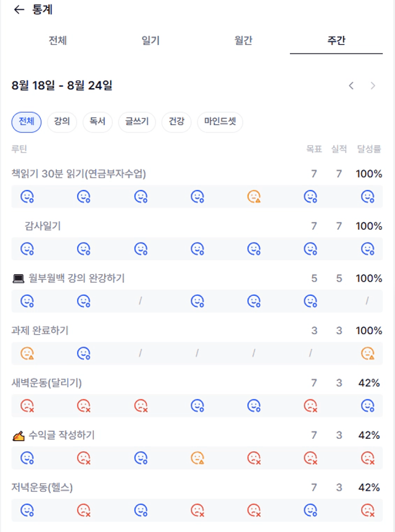Select the 강의 category filter chip
395x532 pixels.
pyautogui.click(x=62, y=122)
